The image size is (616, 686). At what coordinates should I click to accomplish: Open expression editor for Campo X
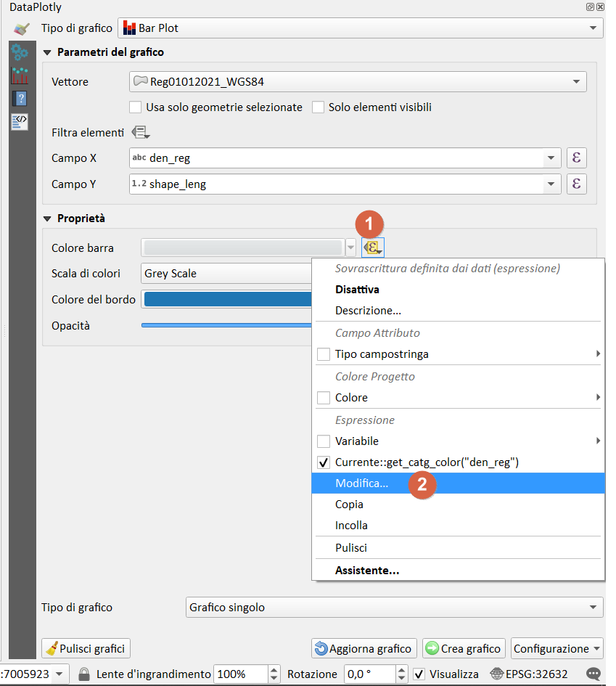point(576,158)
